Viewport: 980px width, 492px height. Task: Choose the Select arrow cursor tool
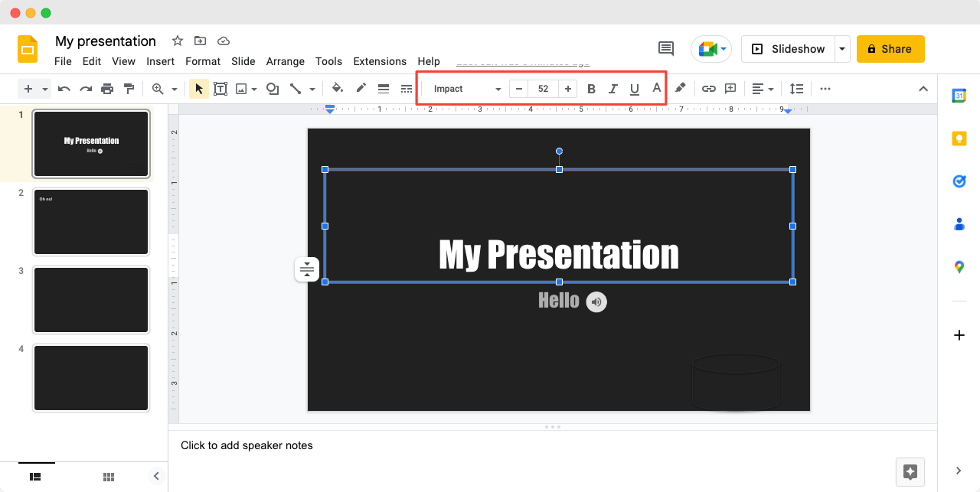pyautogui.click(x=199, y=89)
